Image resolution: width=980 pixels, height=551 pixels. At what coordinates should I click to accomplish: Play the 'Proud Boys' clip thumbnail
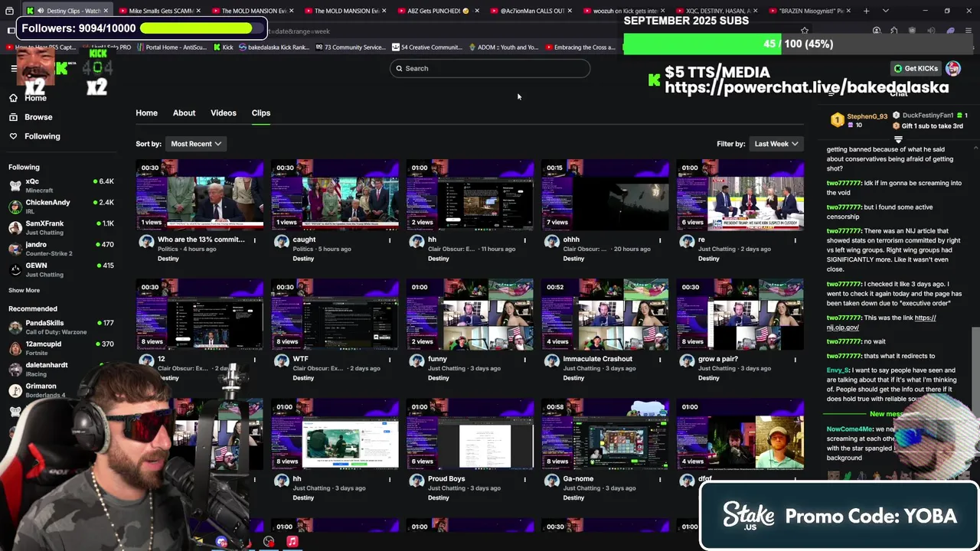click(x=470, y=434)
